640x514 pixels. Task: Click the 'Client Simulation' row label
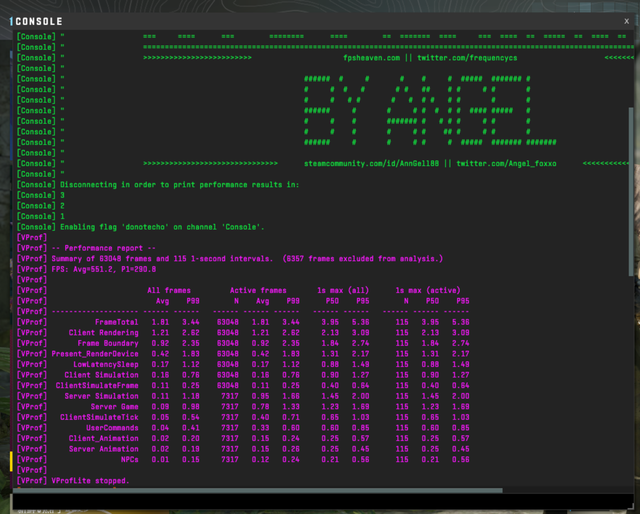(102, 375)
